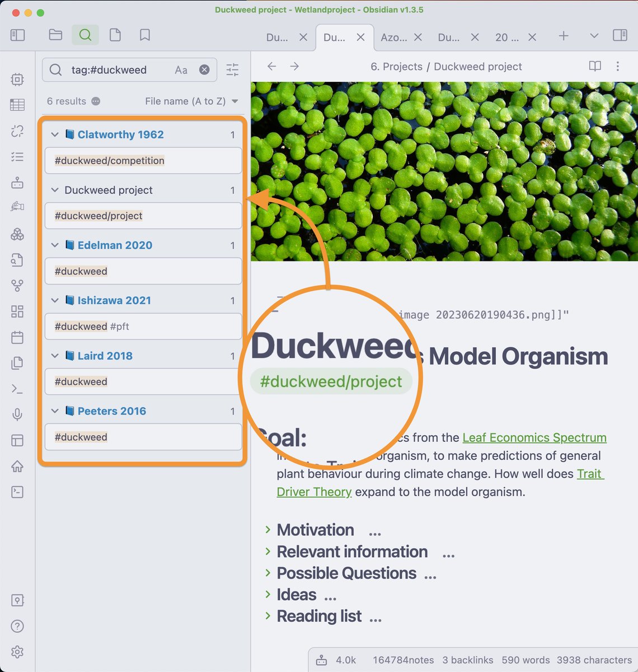
Task: Start the audio recorder microphone in the ribbon
Action: 17,414
